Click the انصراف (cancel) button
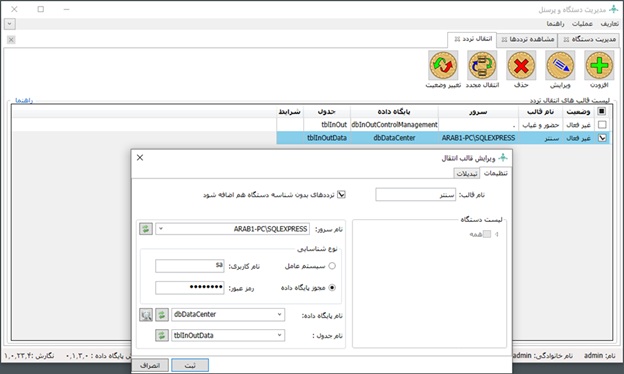624x374 pixels. tap(150, 365)
